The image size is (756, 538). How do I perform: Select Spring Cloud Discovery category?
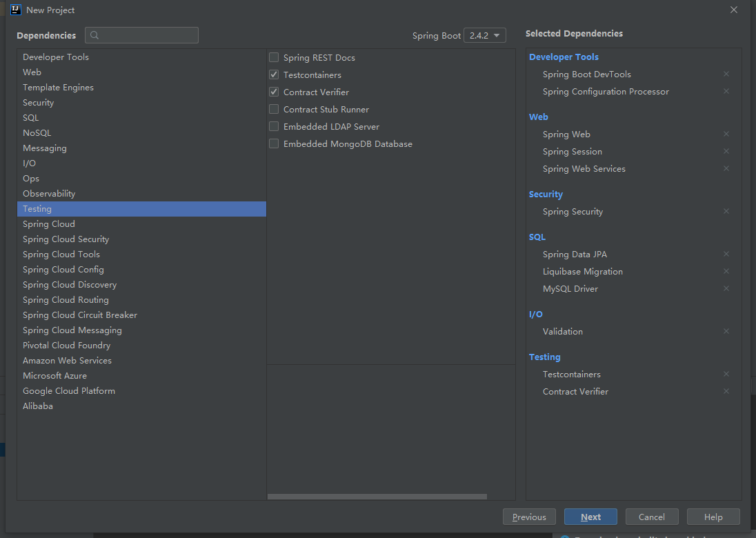pyautogui.click(x=141, y=284)
